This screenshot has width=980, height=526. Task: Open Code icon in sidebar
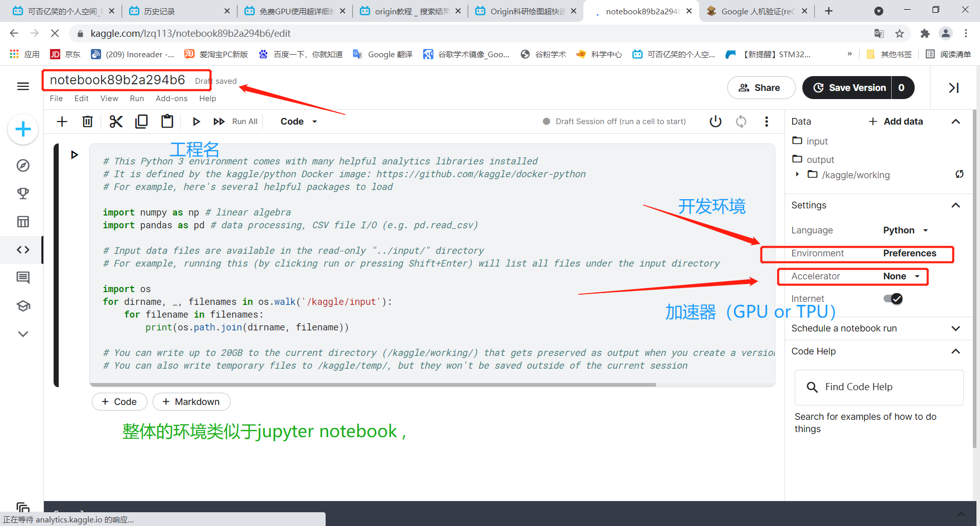coord(23,250)
